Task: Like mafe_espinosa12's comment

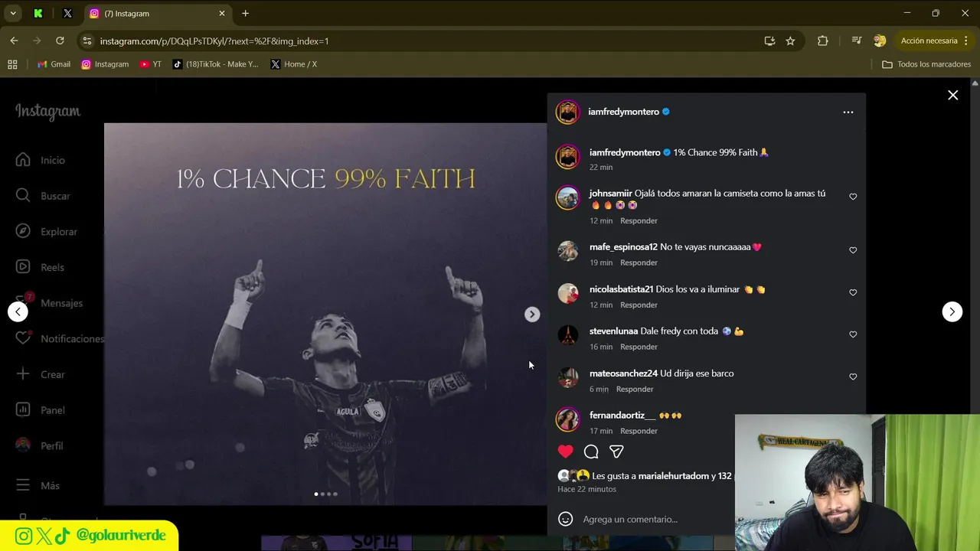Action: tap(853, 250)
